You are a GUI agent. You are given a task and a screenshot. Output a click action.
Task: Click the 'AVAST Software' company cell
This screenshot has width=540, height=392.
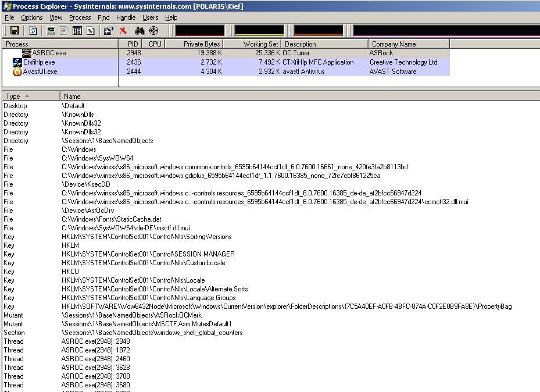click(393, 72)
